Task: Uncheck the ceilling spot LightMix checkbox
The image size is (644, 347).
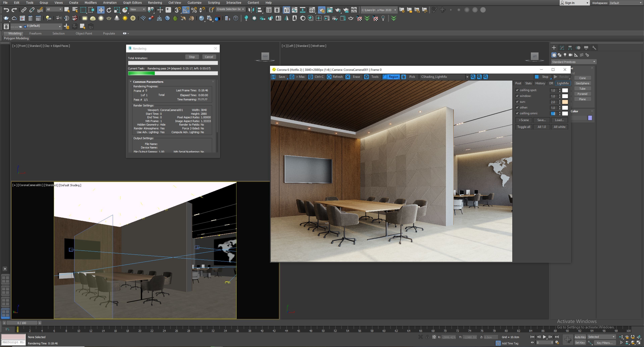Action: tap(517, 90)
